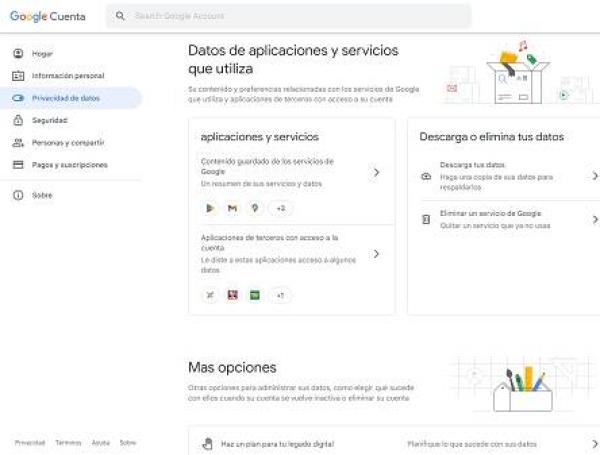Expand chevron beside Eliminar un servicio
Viewport: 600px width, 455px height.
point(595,220)
